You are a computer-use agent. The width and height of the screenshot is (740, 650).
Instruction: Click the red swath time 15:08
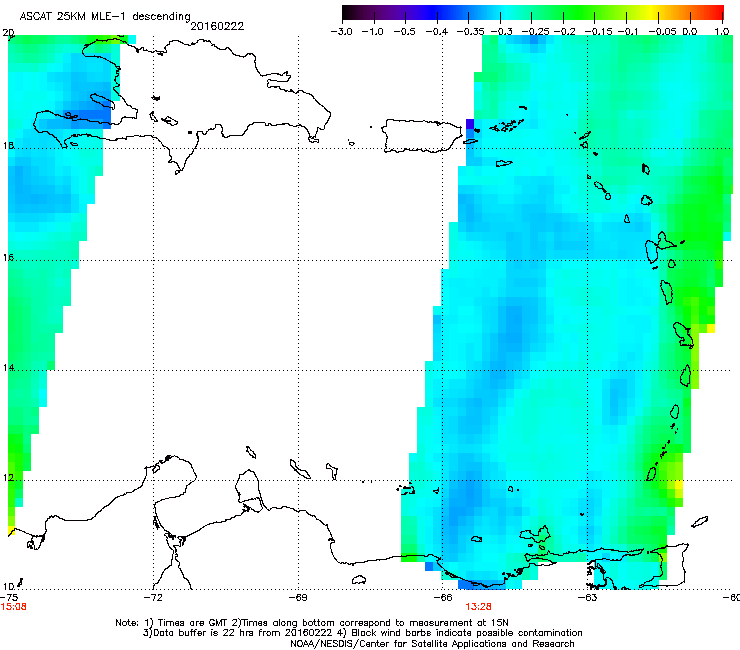pos(14,607)
